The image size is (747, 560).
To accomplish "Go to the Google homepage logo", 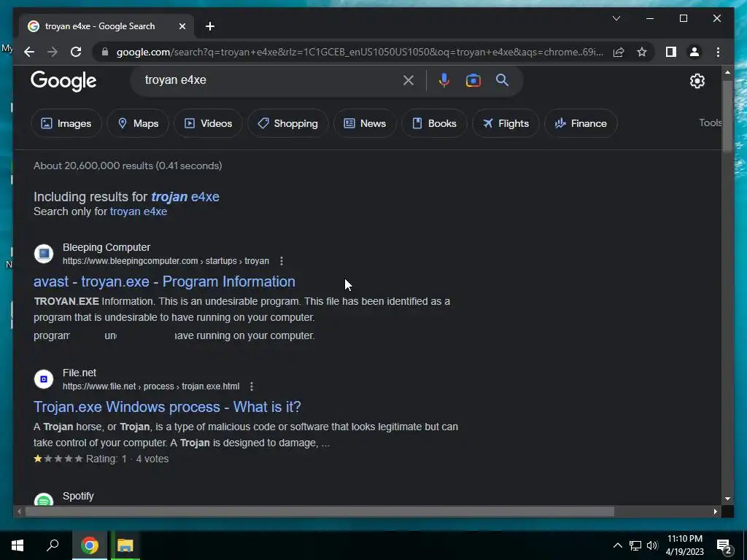I will pyautogui.click(x=63, y=81).
